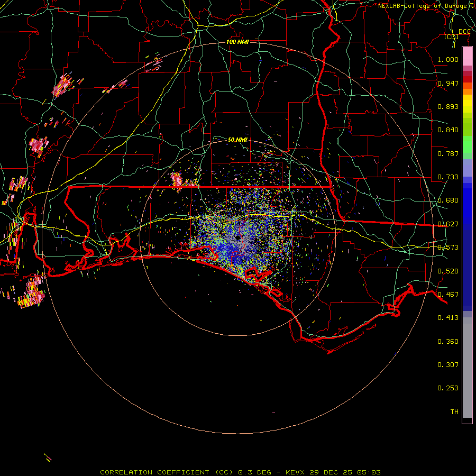This screenshot has width=476, height=476.
Task: Select the 0.307 legend value
Action: [x=448, y=365]
